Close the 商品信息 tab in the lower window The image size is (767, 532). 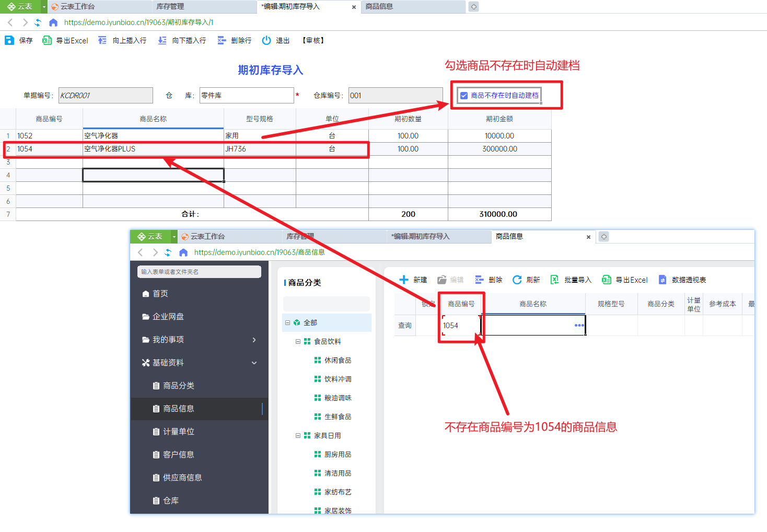point(588,237)
